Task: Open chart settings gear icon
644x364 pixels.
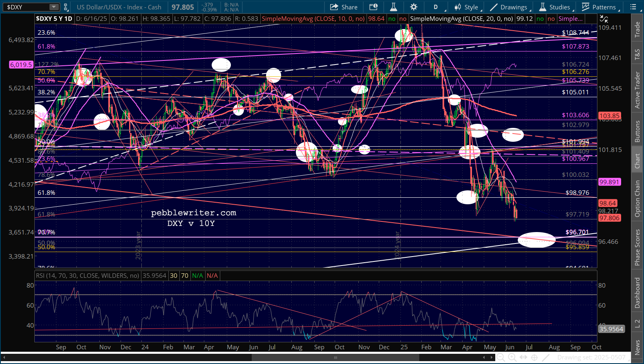Action: pos(414,7)
